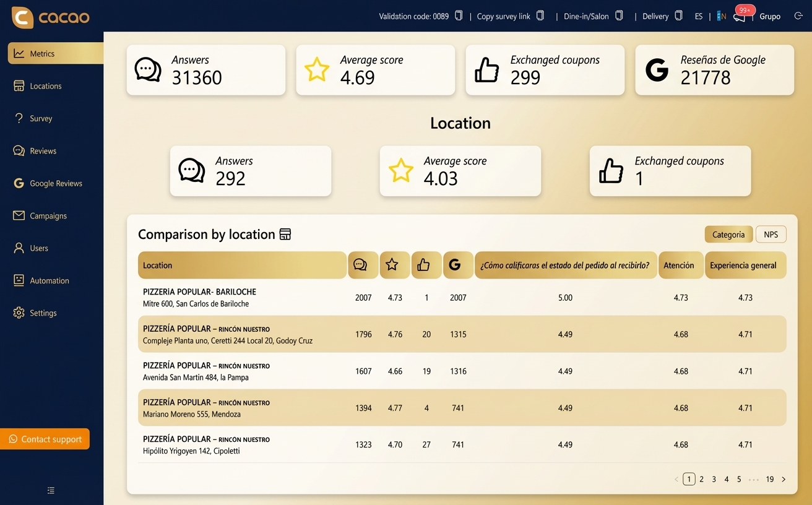The height and width of the screenshot is (505, 812).
Task: Switch the interface language to EN
Action: tap(721, 16)
